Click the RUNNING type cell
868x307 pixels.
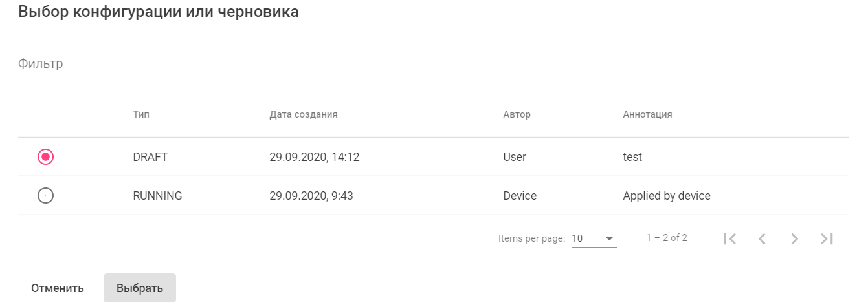pos(157,196)
